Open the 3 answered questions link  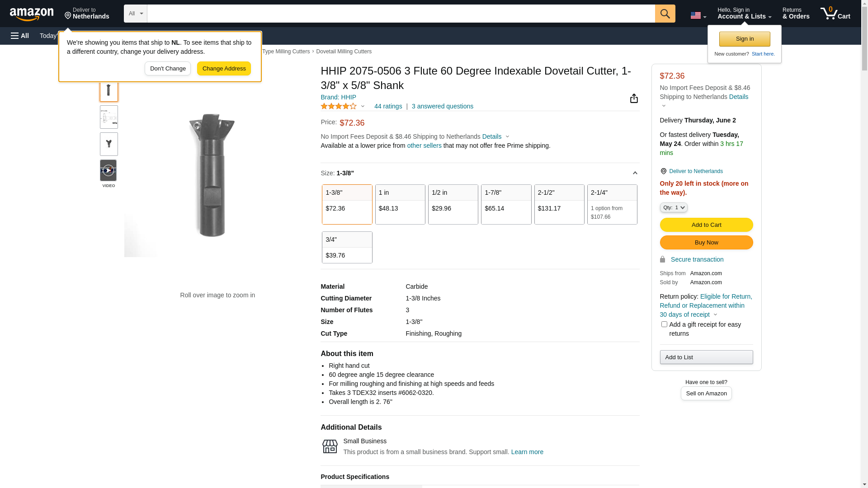click(442, 106)
